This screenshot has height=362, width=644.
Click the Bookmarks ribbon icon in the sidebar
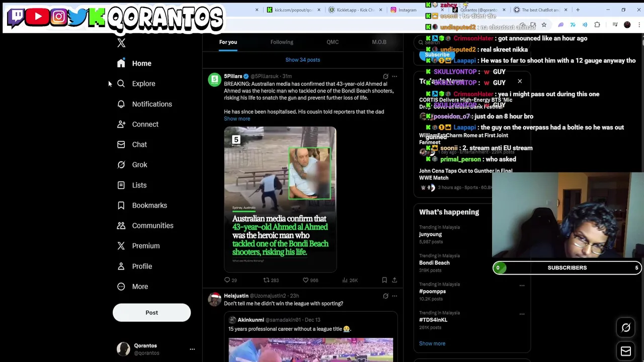121,205
